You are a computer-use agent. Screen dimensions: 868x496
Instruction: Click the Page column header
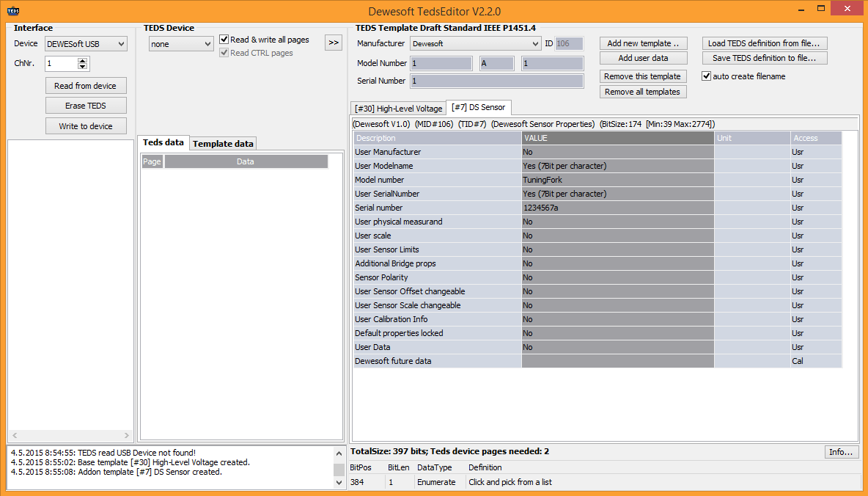point(152,161)
